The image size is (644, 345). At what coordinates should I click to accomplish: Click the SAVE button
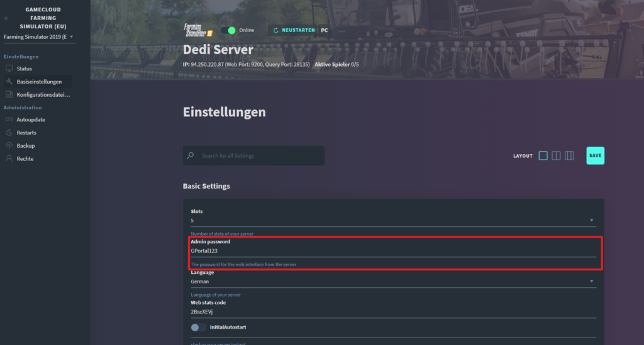pyautogui.click(x=595, y=155)
